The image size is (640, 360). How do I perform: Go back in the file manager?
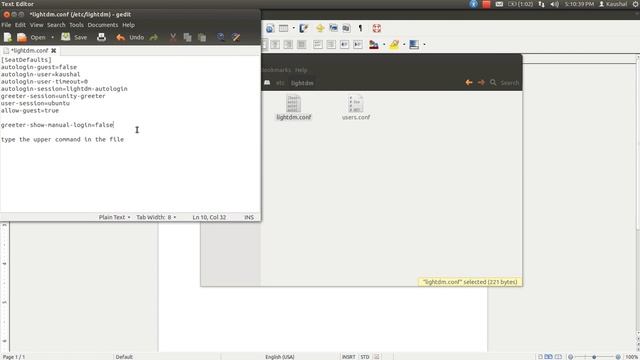(469, 82)
